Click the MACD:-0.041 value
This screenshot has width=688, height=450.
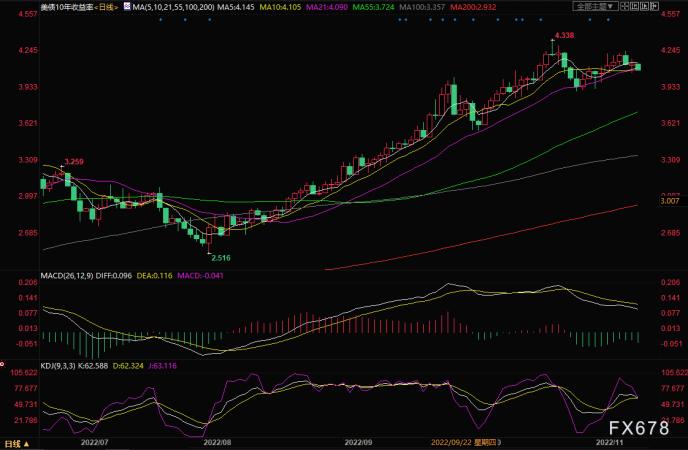(x=200, y=275)
